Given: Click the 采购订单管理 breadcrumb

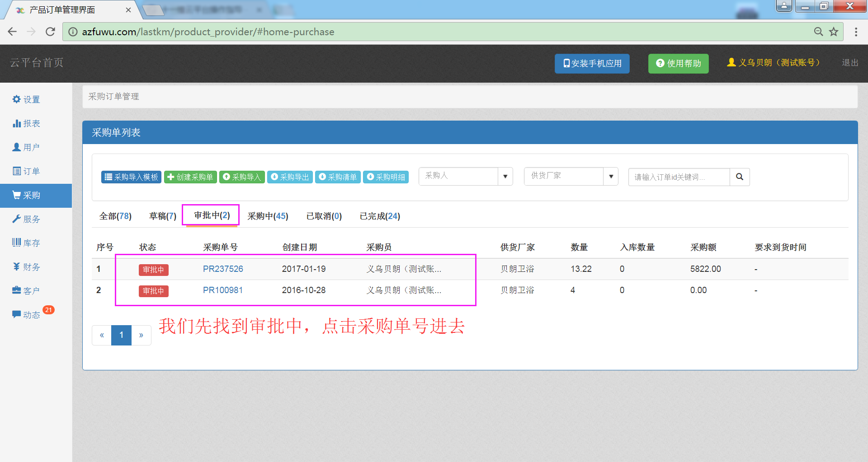Looking at the screenshot, I should 113,96.
